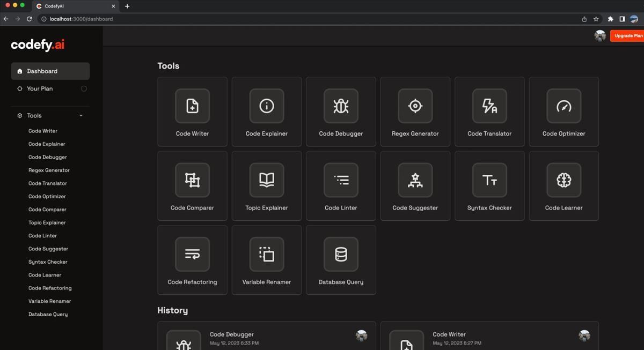Open a new browser tab

127,6
